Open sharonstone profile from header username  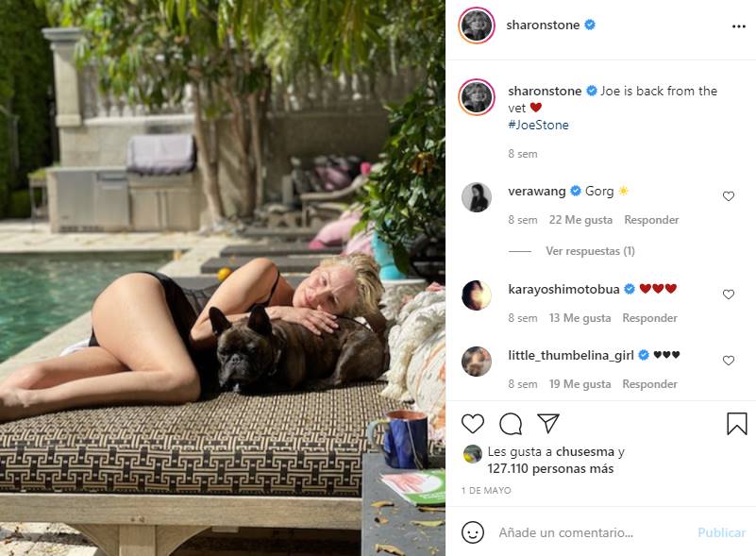point(543,25)
